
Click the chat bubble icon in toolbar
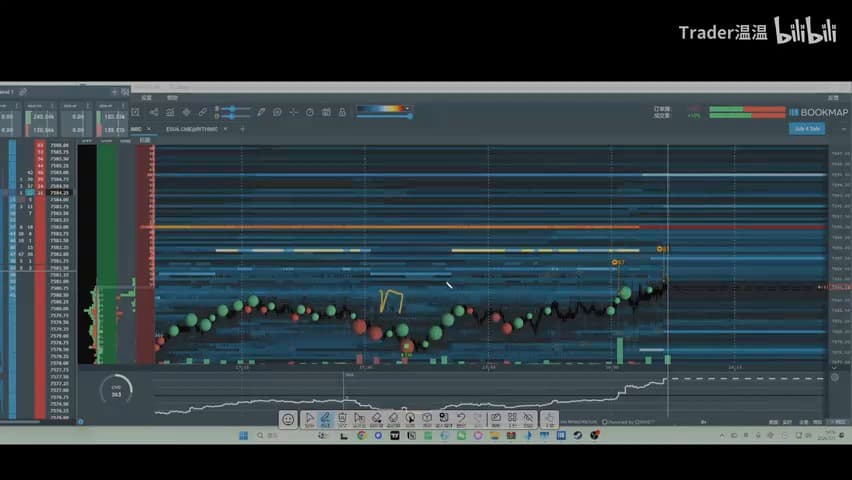pyautogui.click(x=277, y=112)
